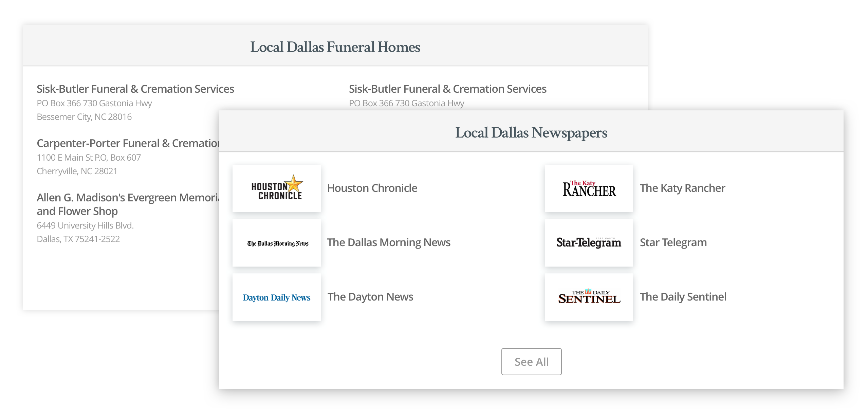Open left-column Sisk-Butler Funeral & Cremation Services
Screen dimensions: 868x416
point(135,89)
